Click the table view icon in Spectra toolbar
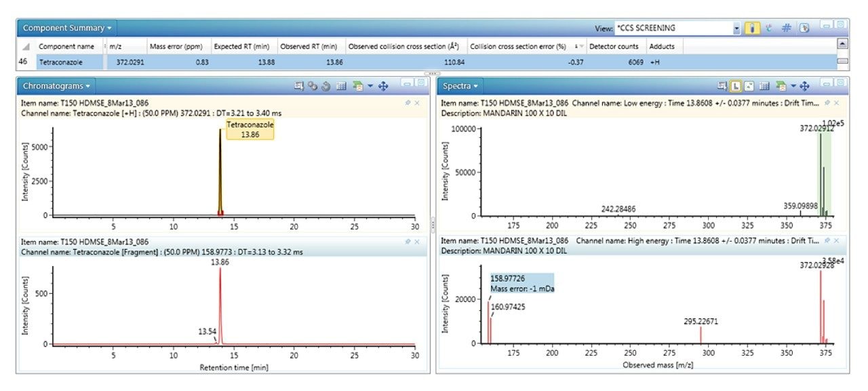Viewport: 868px width, 391px height. pos(764,86)
